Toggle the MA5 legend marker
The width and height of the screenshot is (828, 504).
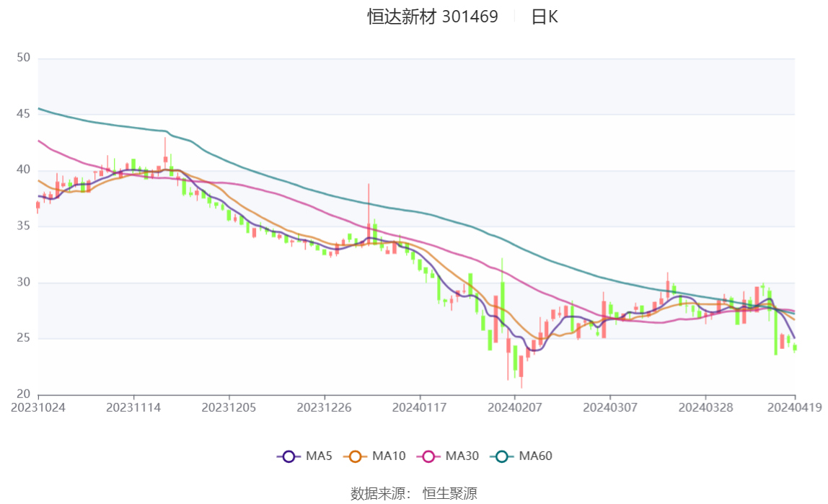(289, 456)
